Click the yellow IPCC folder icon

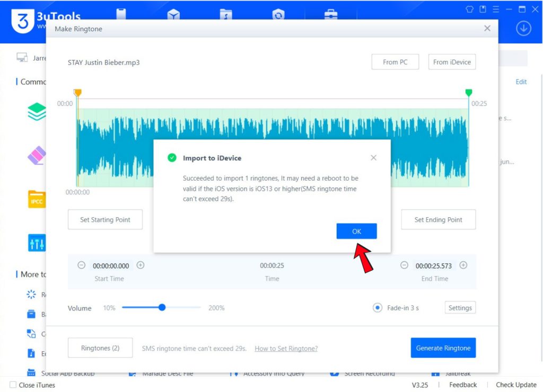tap(37, 199)
